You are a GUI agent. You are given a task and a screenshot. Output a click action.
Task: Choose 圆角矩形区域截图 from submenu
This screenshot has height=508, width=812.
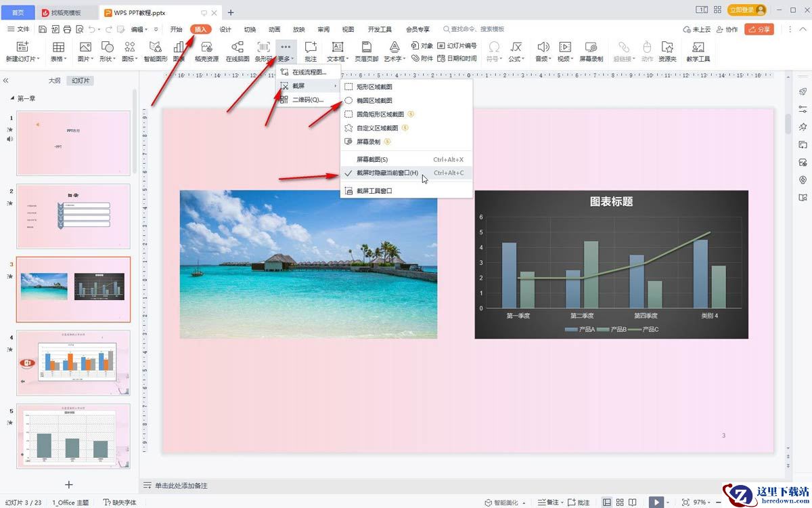pyautogui.click(x=406, y=114)
